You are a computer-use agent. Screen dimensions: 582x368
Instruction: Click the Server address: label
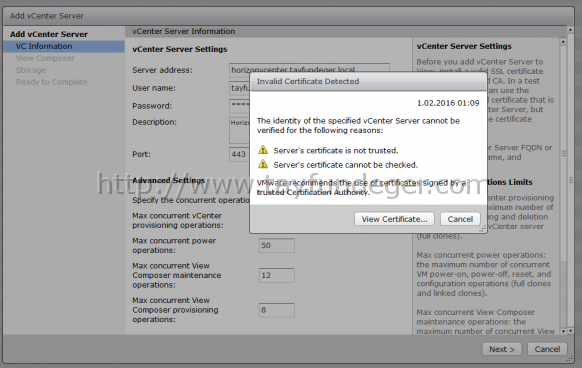[x=162, y=70]
